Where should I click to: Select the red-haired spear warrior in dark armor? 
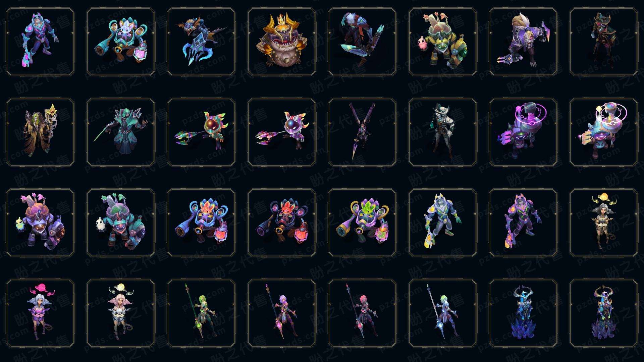362,313
